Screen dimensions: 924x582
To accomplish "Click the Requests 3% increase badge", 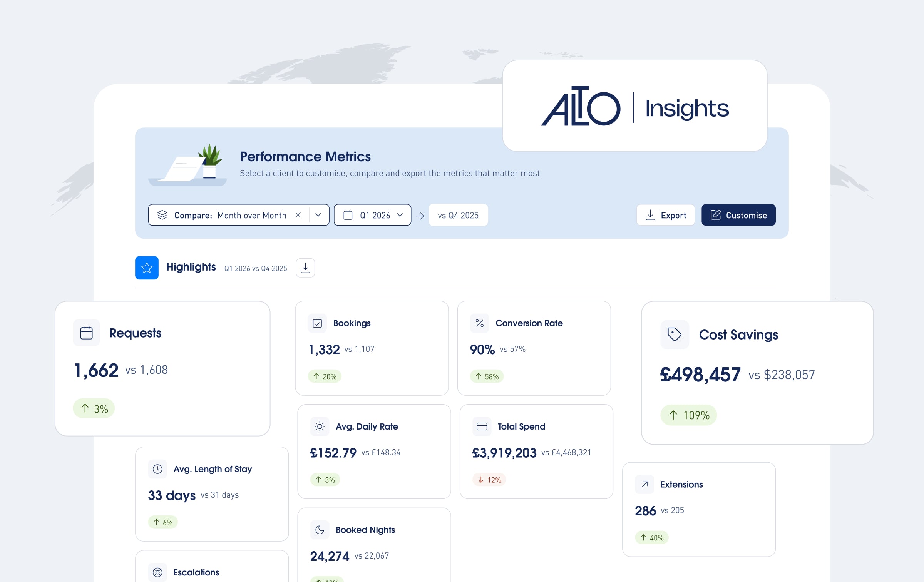I will 94,408.
